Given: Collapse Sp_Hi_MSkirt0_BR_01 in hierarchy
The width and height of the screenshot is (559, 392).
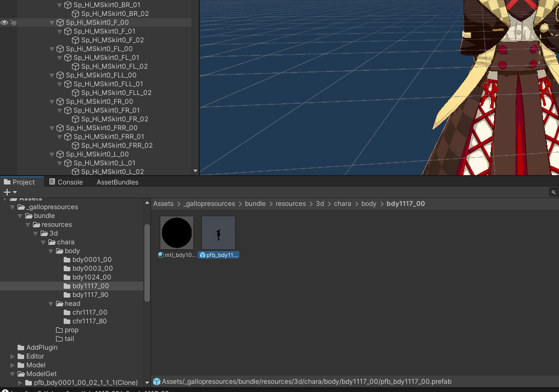Looking at the screenshot, I should tap(59, 5).
